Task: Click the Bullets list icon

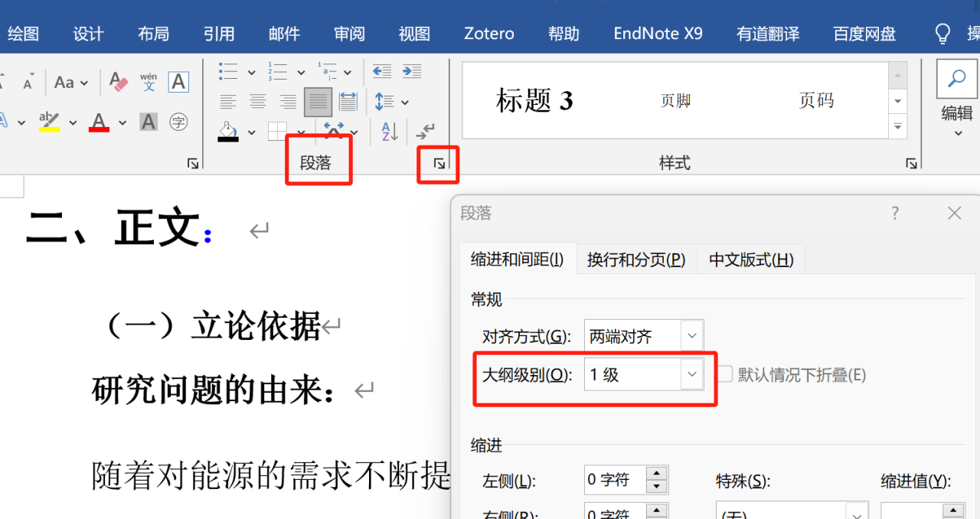Action: (228, 72)
